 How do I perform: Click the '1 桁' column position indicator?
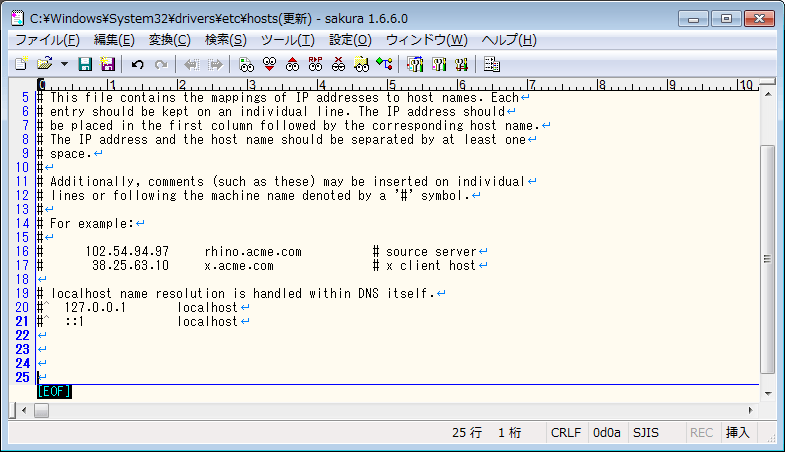click(x=509, y=432)
